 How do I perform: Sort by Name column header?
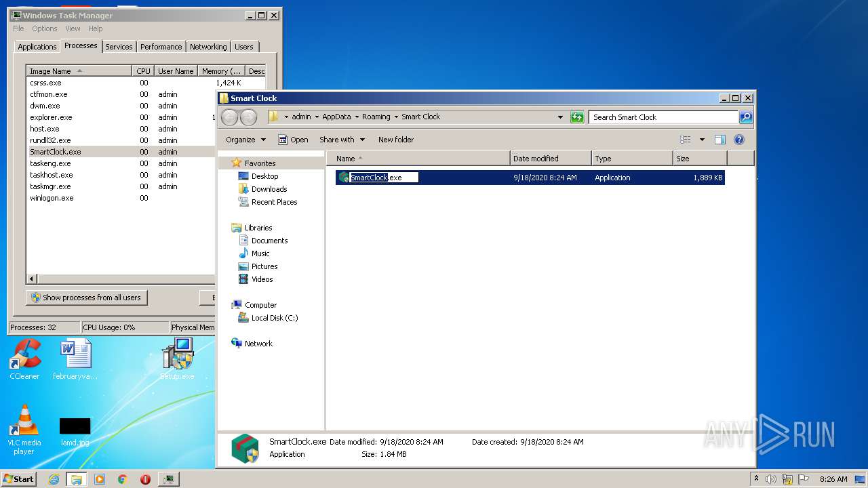(x=418, y=159)
